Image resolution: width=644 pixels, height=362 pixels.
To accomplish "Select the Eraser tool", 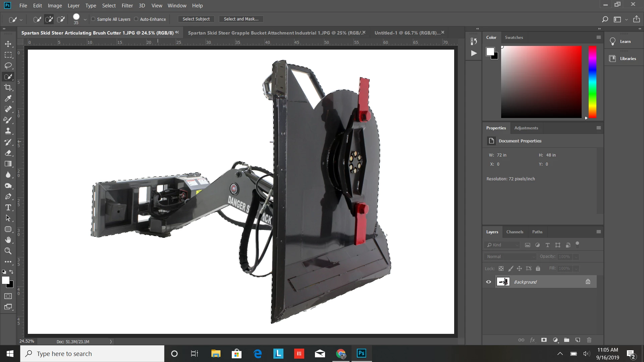I will 8,153.
